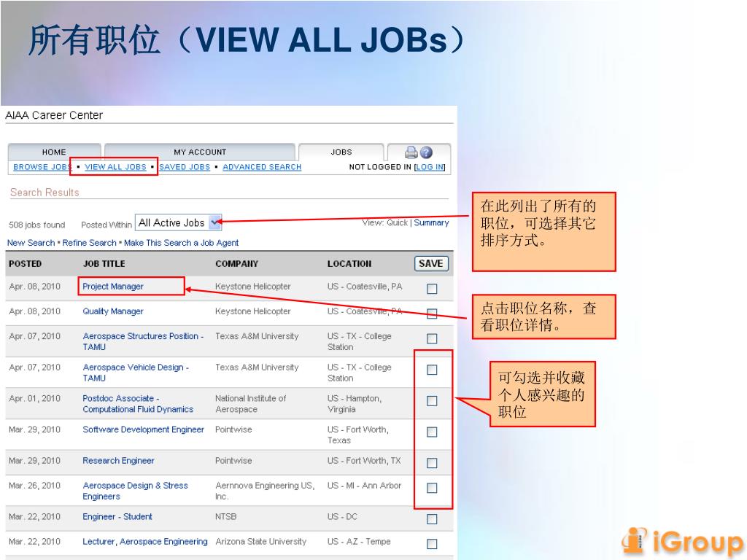Switch to Summary view
This screenshot has height=560, width=747.
[x=431, y=222]
